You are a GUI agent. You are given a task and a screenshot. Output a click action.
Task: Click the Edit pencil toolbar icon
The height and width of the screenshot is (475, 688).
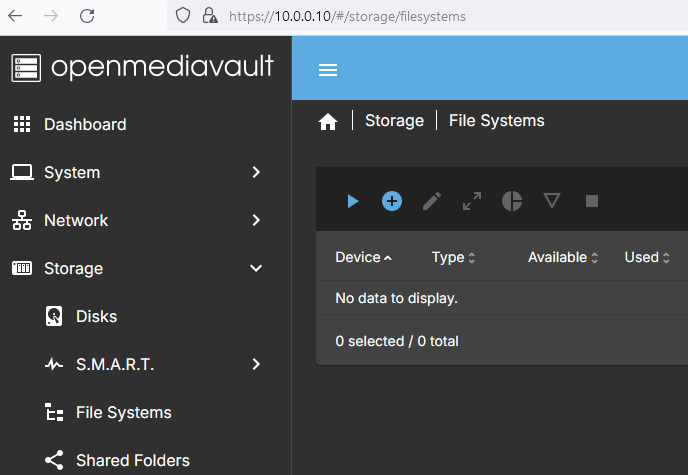[432, 201]
